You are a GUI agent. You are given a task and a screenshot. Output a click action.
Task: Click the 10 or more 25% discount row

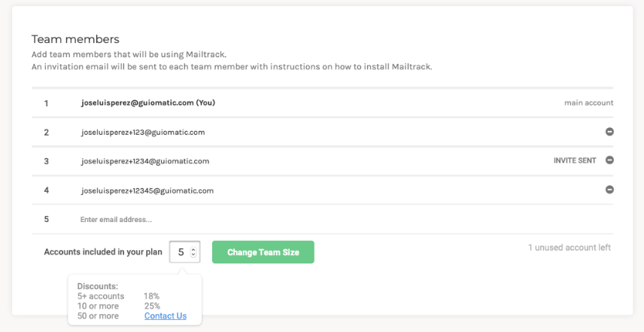click(x=118, y=306)
